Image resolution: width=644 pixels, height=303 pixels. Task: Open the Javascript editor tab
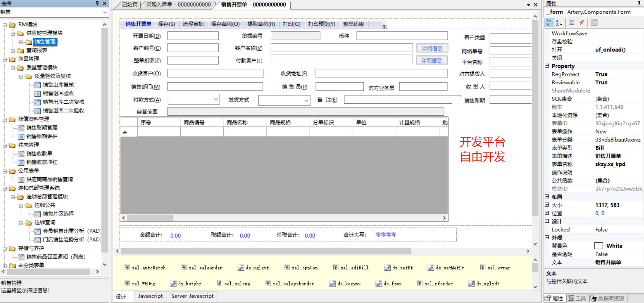click(x=150, y=296)
